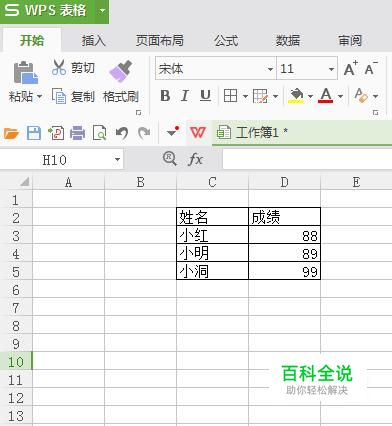Click the zoom lookup icon beside fx
392x426 pixels.
point(170,159)
